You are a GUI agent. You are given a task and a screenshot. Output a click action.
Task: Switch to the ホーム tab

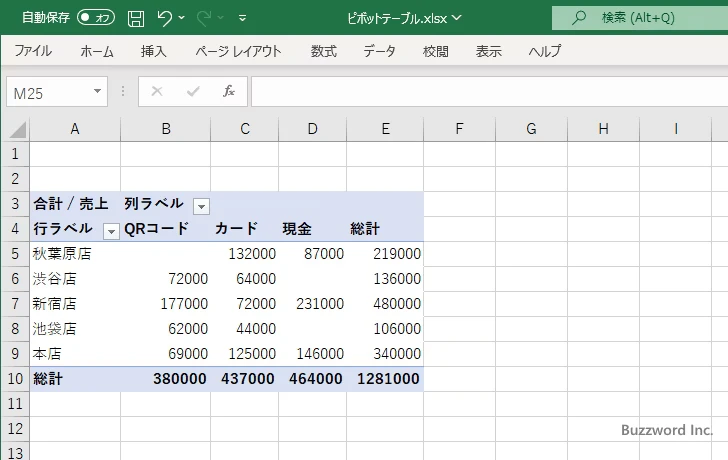click(97, 51)
